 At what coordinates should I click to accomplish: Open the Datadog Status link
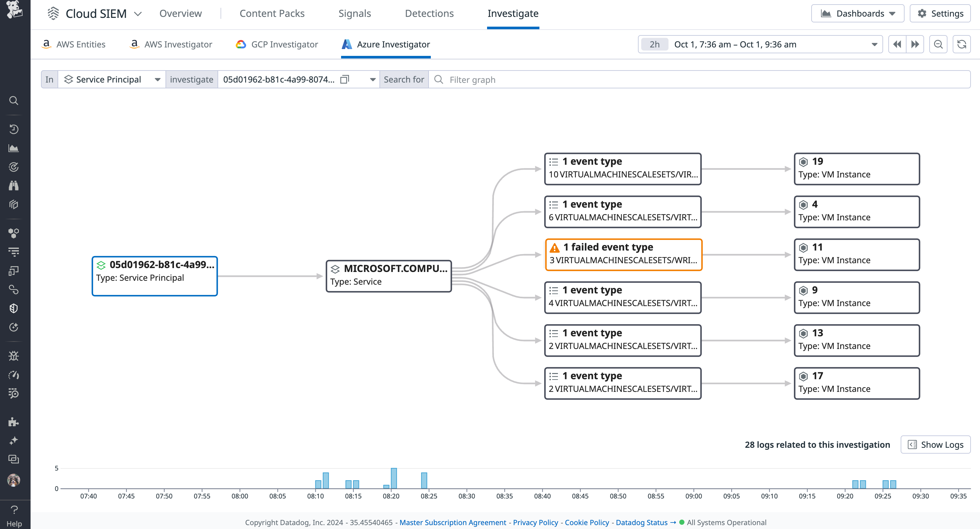642,523
